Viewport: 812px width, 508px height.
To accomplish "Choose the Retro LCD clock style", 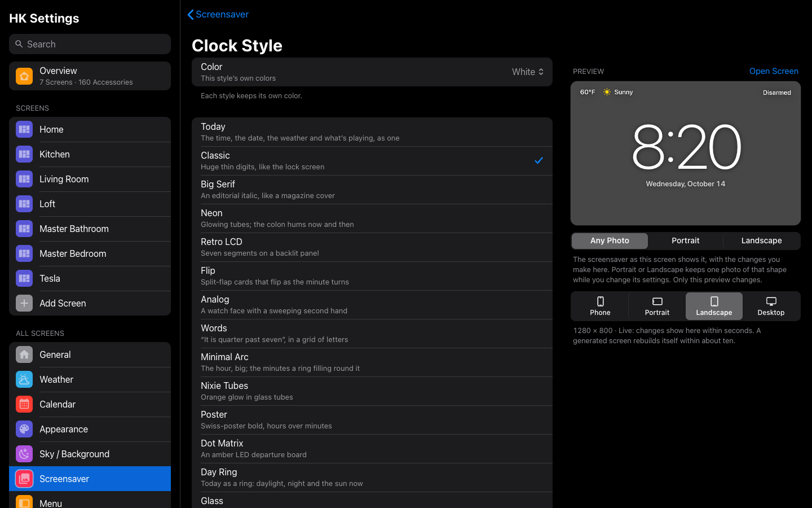I will pos(372,247).
